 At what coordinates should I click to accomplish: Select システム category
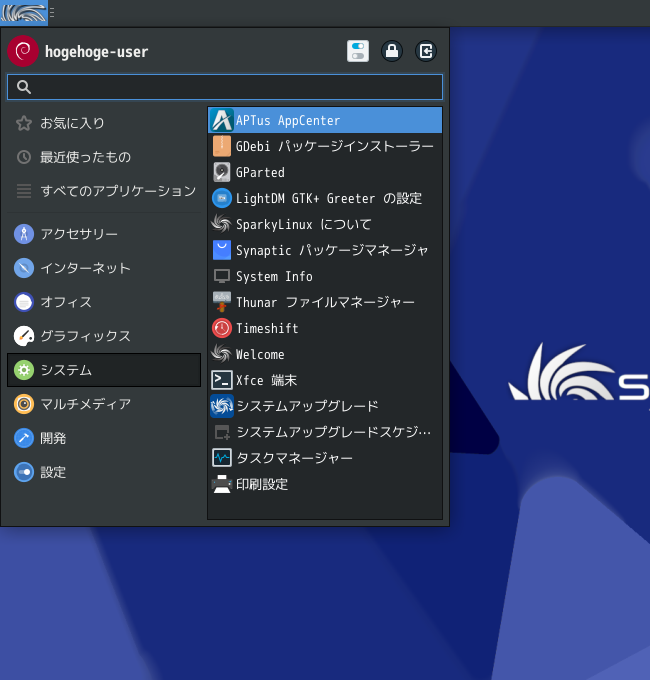point(104,370)
